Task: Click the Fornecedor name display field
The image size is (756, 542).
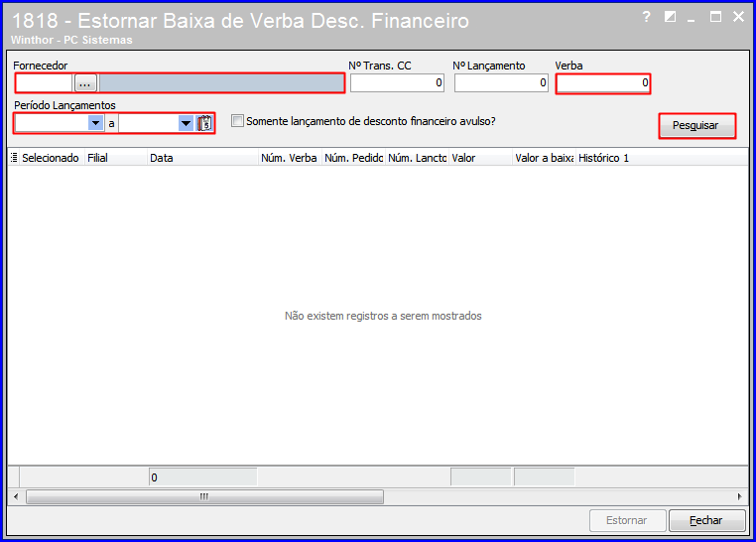Action: [x=221, y=83]
